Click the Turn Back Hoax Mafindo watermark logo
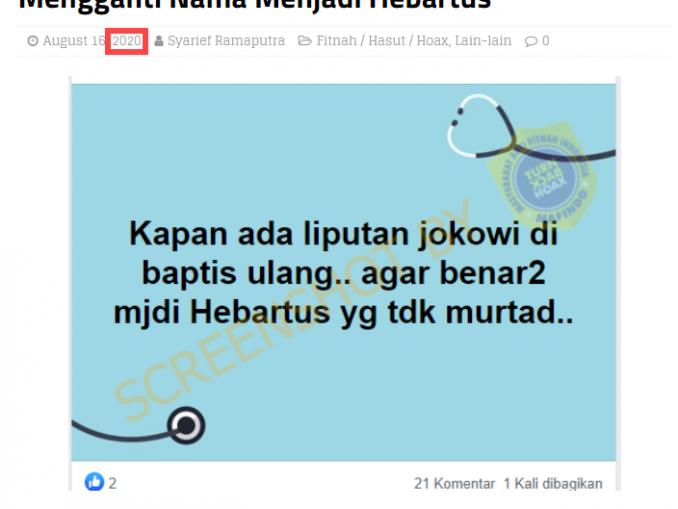Image resolution: width=678 pixels, height=509 pixels. click(544, 177)
